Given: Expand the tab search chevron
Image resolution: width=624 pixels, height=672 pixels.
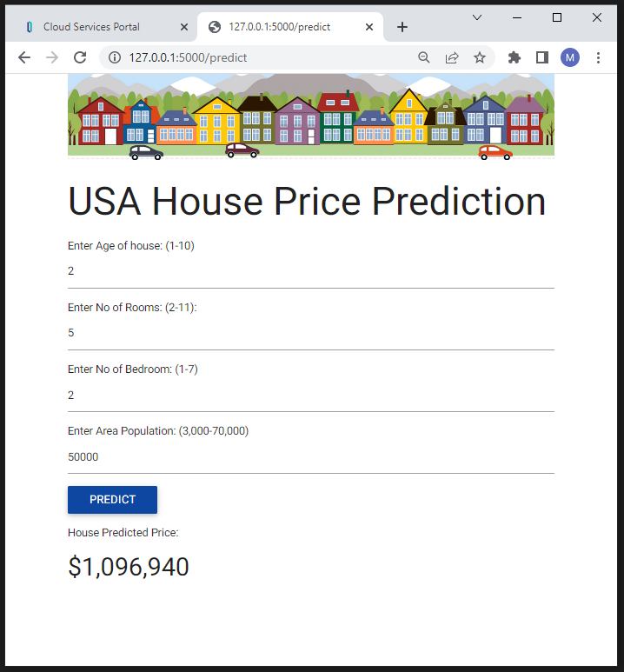Looking at the screenshot, I should 477,17.
